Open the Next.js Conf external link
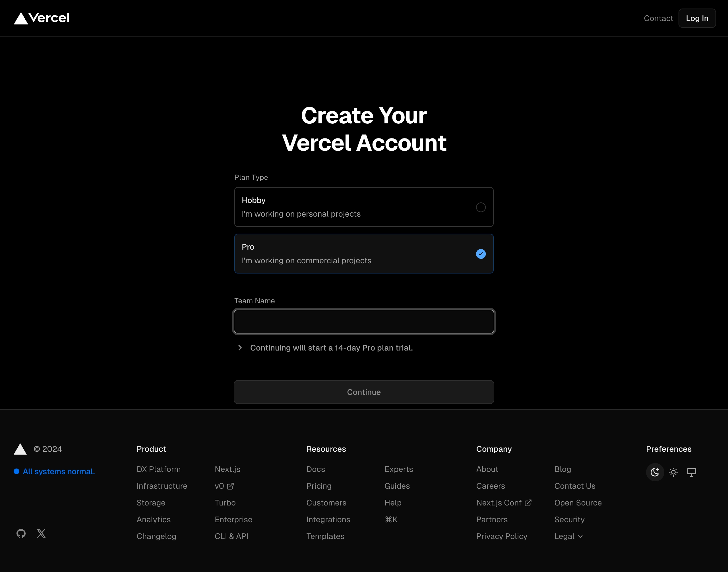Screen dimensions: 728x572 [x=504, y=503]
